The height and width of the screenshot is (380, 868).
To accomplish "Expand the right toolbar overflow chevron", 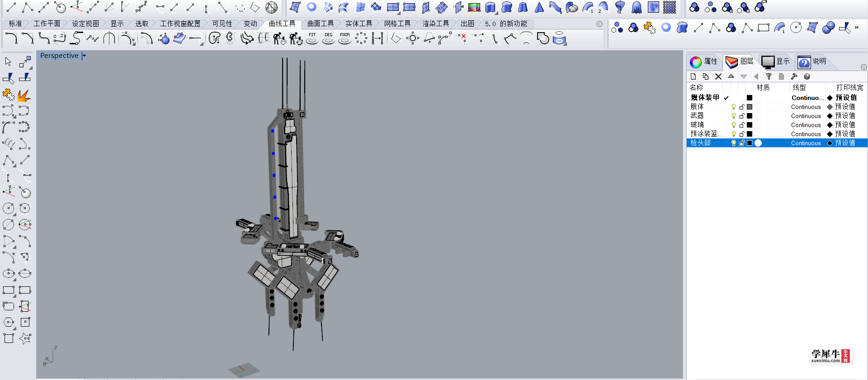I will click(x=857, y=28).
